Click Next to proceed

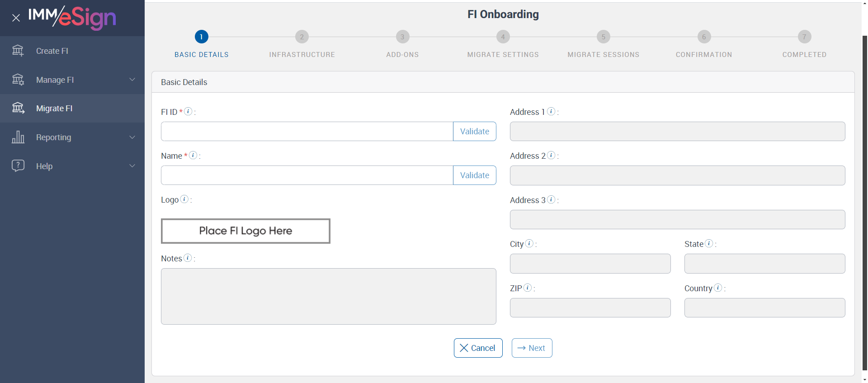tap(532, 348)
